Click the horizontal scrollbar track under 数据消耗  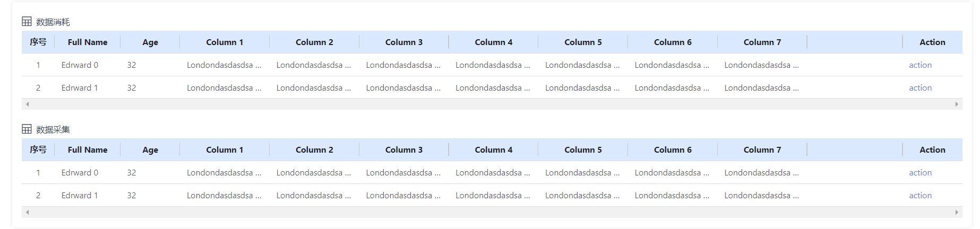[492, 104]
